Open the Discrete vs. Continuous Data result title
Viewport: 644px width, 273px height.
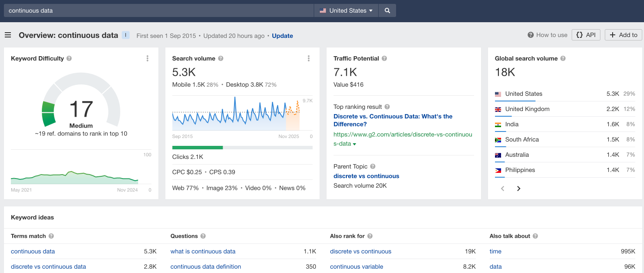393,120
